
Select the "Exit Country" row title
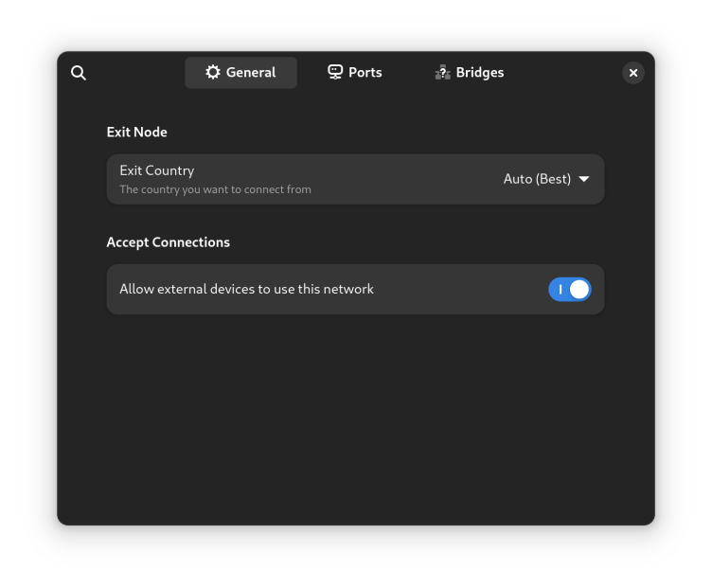click(157, 170)
